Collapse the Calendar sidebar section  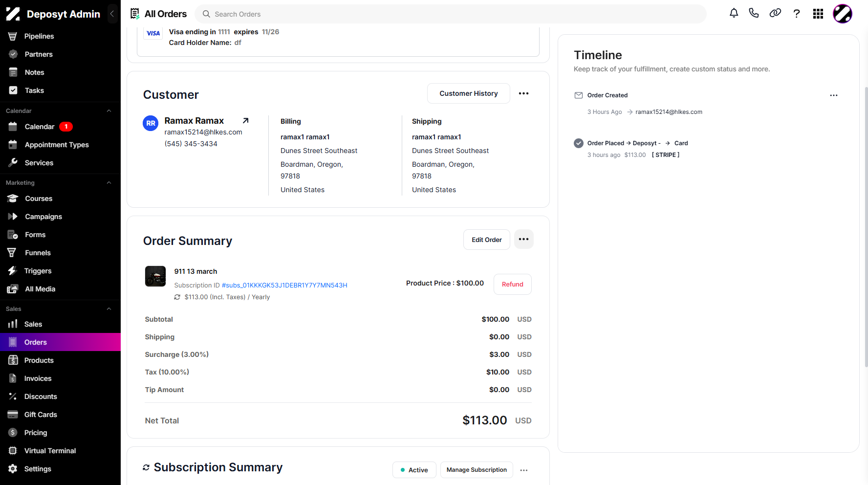(109, 111)
